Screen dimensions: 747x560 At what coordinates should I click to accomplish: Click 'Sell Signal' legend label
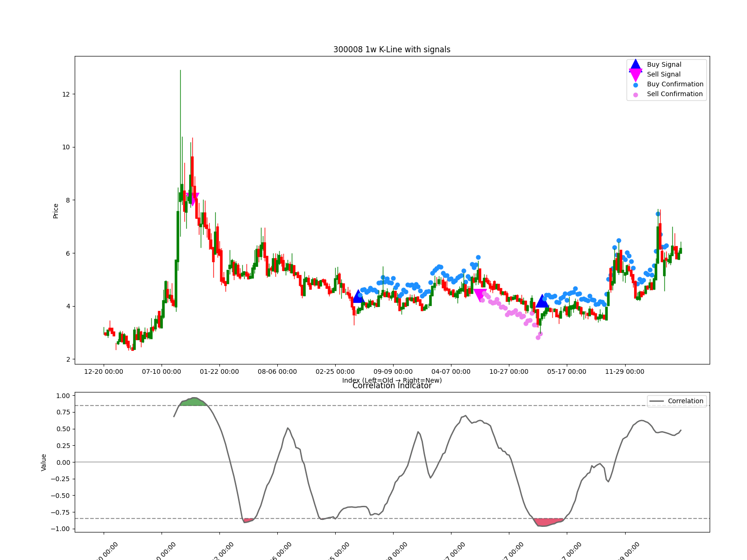tap(663, 75)
